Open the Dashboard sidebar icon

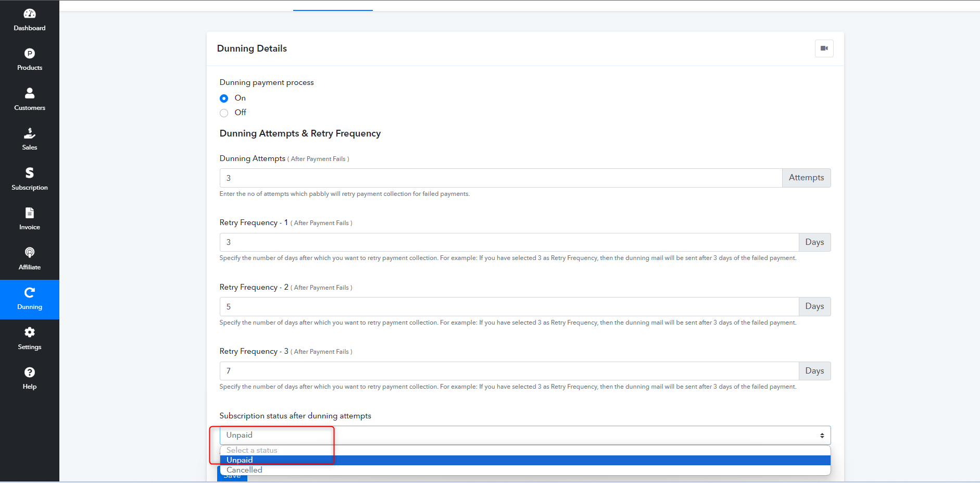[x=30, y=14]
